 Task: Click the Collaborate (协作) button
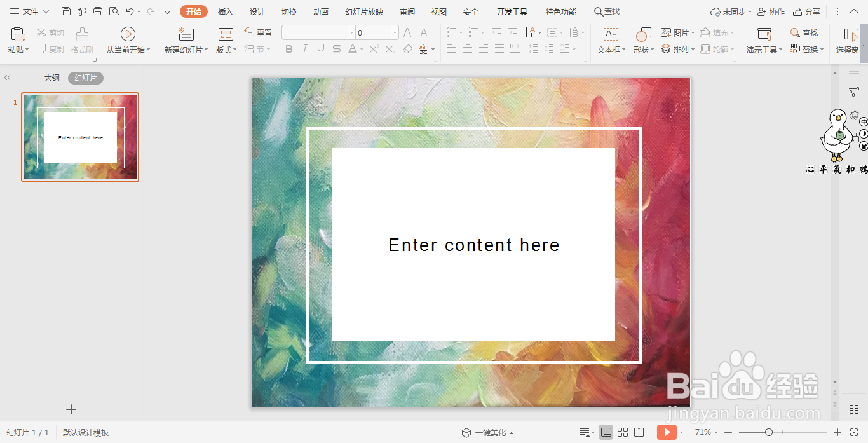pyautogui.click(x=771, y=11)
